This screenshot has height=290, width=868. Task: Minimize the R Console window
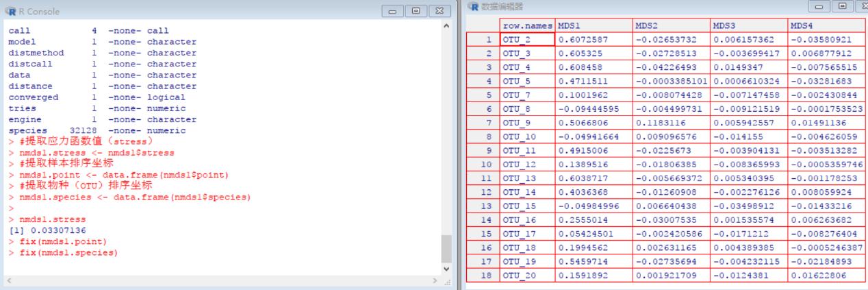coord(392,11)
